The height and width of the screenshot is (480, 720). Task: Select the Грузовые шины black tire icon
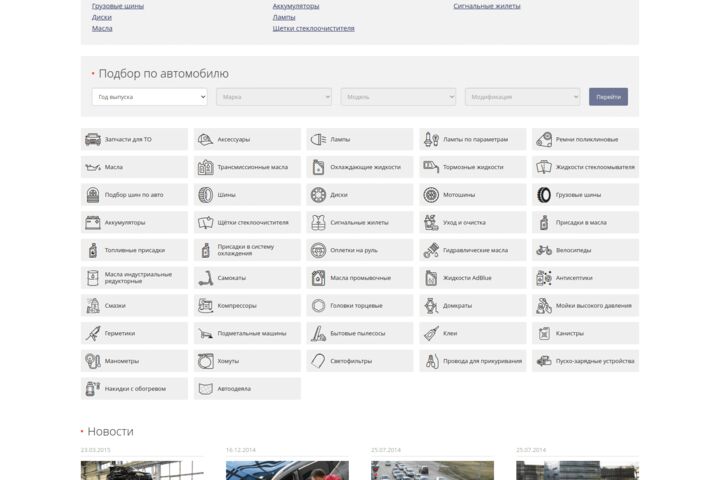pos(544,195)
